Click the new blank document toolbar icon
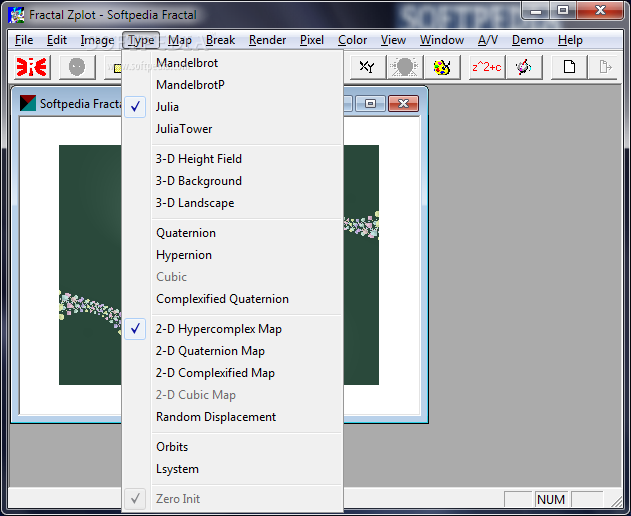This screenshot has width=631, height=516. pos(569,67)
